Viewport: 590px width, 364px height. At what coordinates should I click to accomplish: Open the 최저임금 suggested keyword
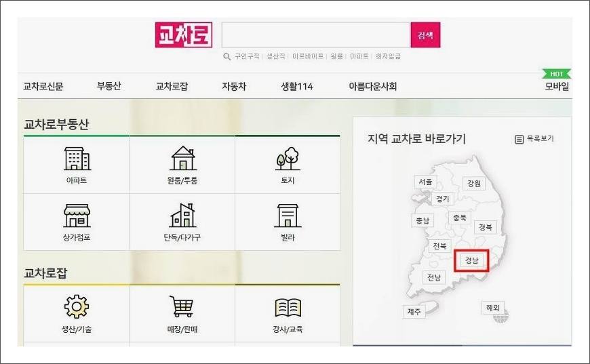coord(388,56)
